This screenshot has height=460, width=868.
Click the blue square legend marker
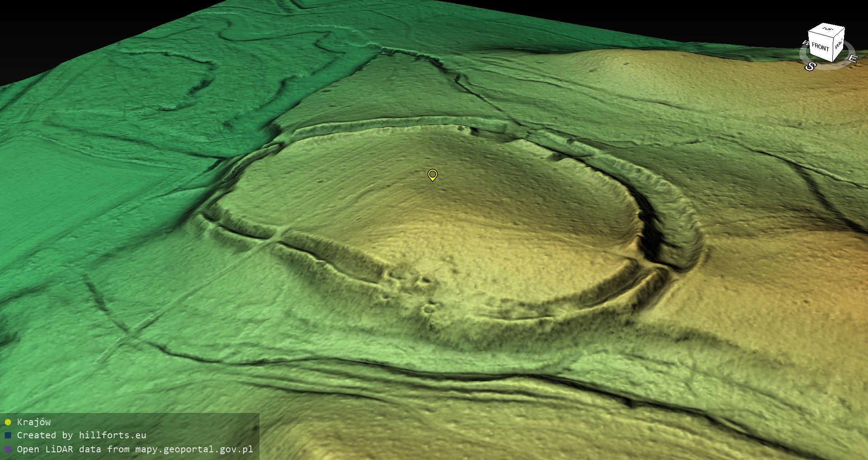pos(8,436)
